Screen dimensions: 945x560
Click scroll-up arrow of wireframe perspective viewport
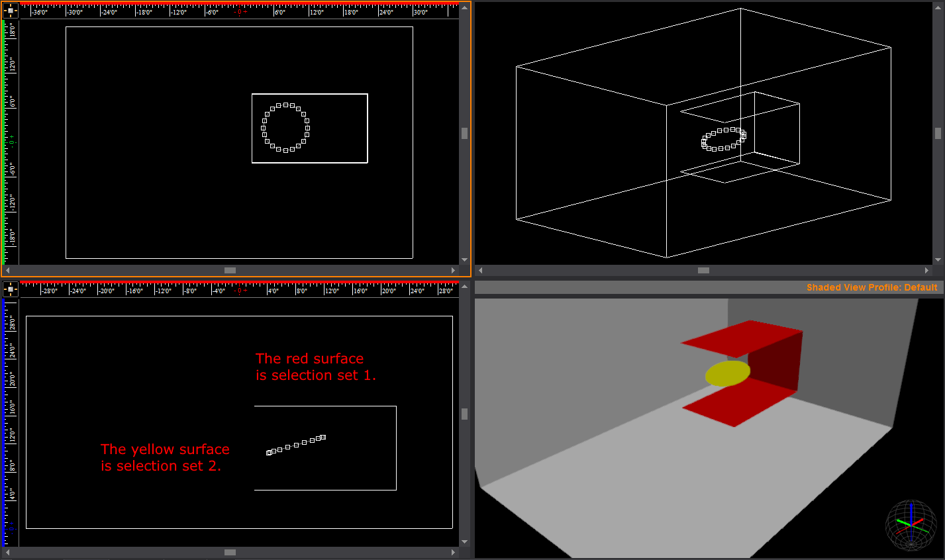tap(938, 7)
